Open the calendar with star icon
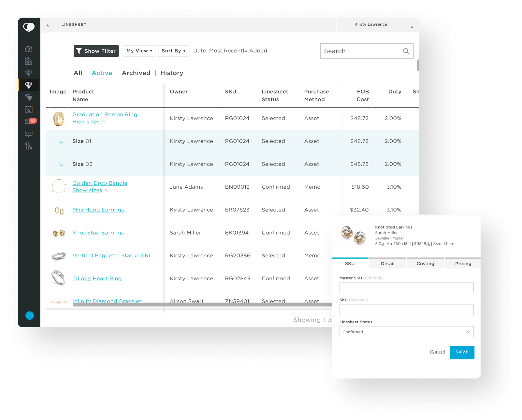Viewport: 522px width, 420px height. click(29, 109)
